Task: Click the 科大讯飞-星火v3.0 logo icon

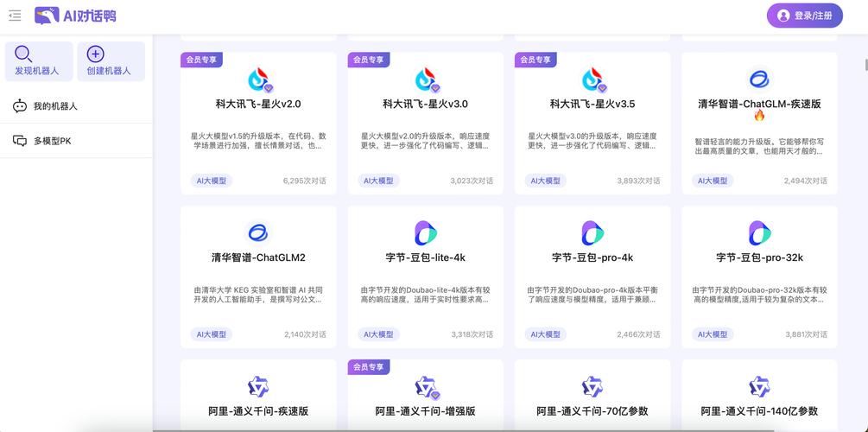Action: pos(426,79)
